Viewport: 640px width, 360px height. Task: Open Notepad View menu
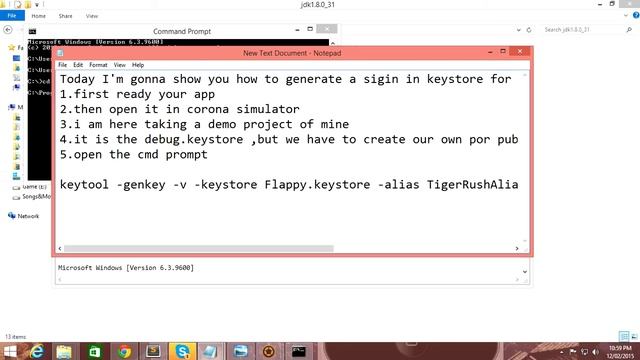point(120,65)
